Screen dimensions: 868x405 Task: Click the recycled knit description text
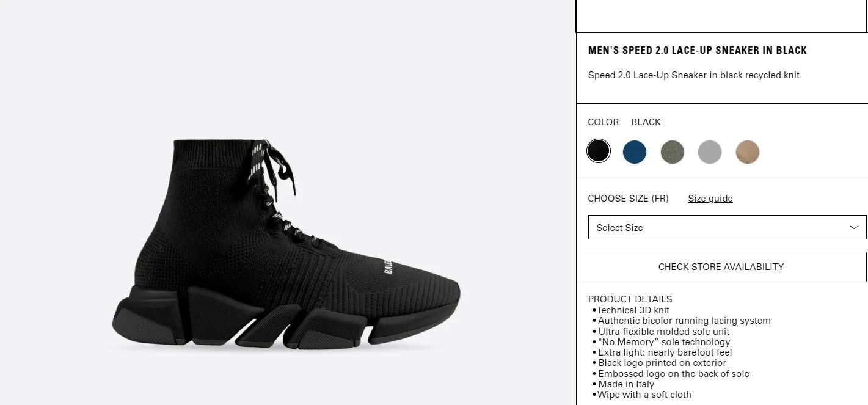pyautogui.click(x=693, y=75)
